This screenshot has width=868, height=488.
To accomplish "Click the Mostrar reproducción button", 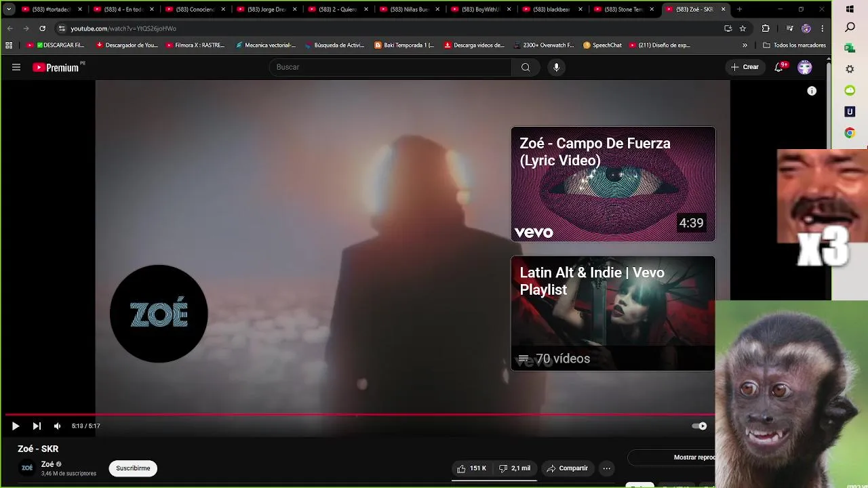I will click(x=671, y=457).
